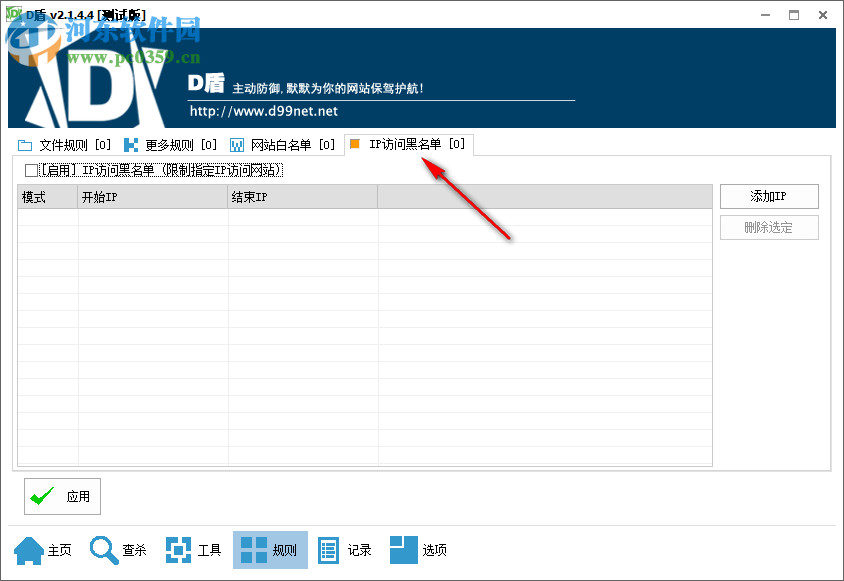The width and height of the screenshot is (844, 581).
Task: Open the http://www.d99net.net link
Action: [x=264, y=111]
